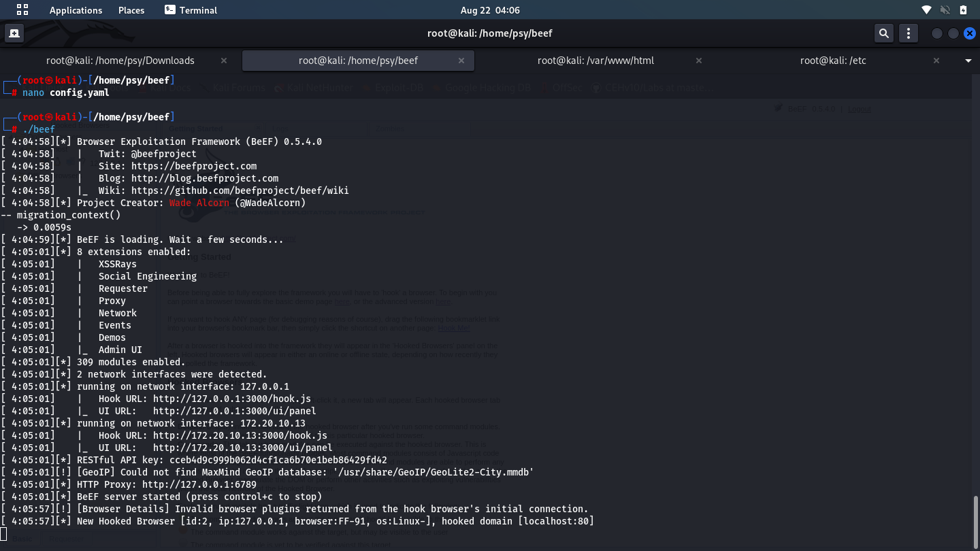Switch to the /var/www/html terminal tab
980x551 pixels.
tap(595, 61)
